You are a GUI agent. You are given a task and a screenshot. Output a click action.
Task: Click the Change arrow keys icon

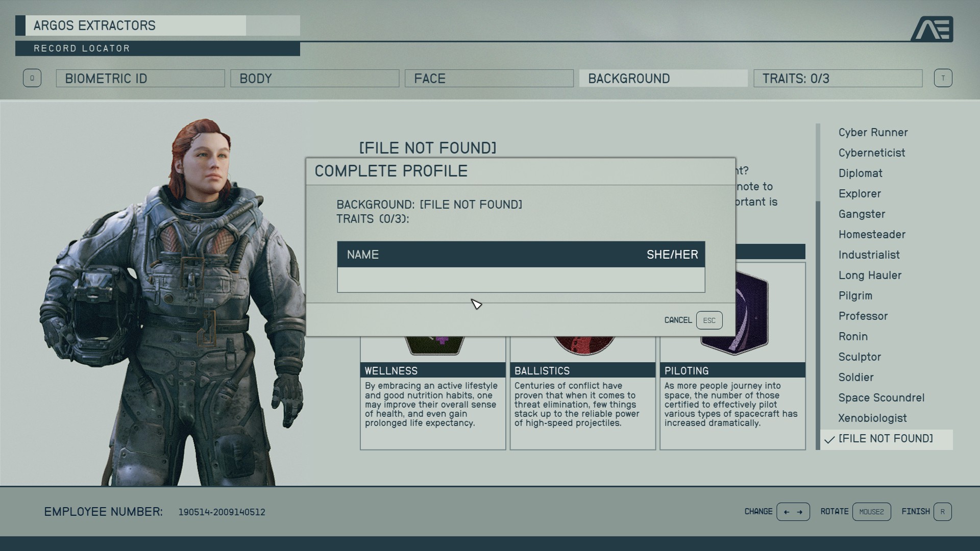coord(793,512)
